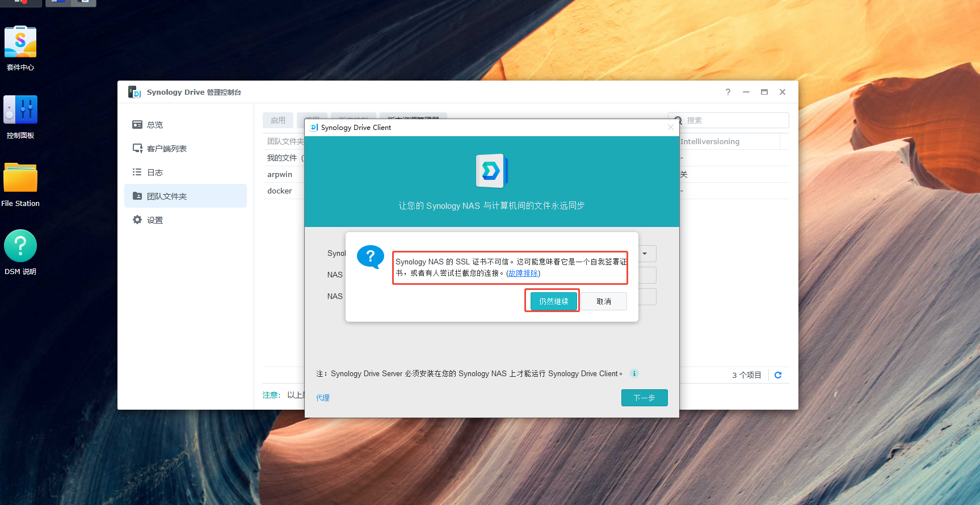Click the refresh icon beside 3 个项目
This screenshot has height=505, width=980.
click(x=778, y=375)
